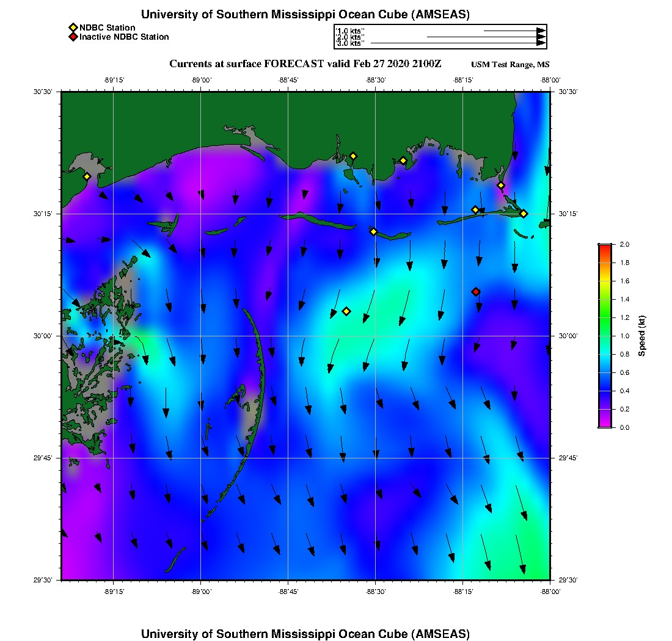Select the yellow station marker at the bay mouth above the long island
Viewport: 672px width, 641px height.
pyautogui.click(x=500, y=186)
